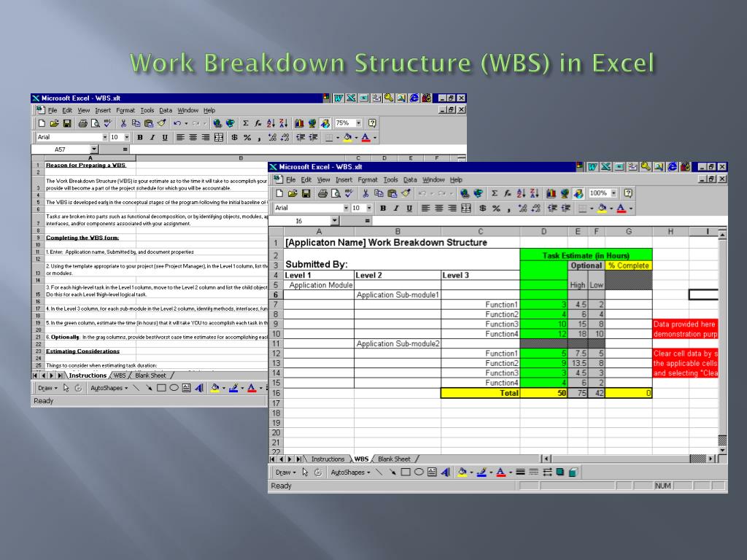Click Fill Color bucket in front window's Formatting toolbar
The image size is (747, 560).
(x=602, y=208)
